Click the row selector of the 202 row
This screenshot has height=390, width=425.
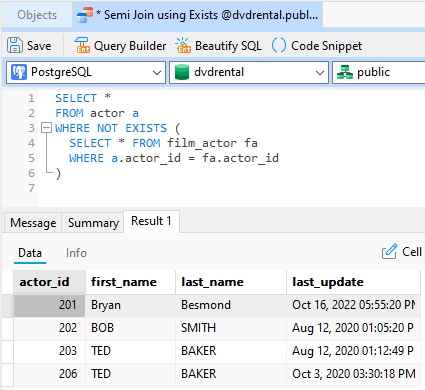click(x=7, y=328)
